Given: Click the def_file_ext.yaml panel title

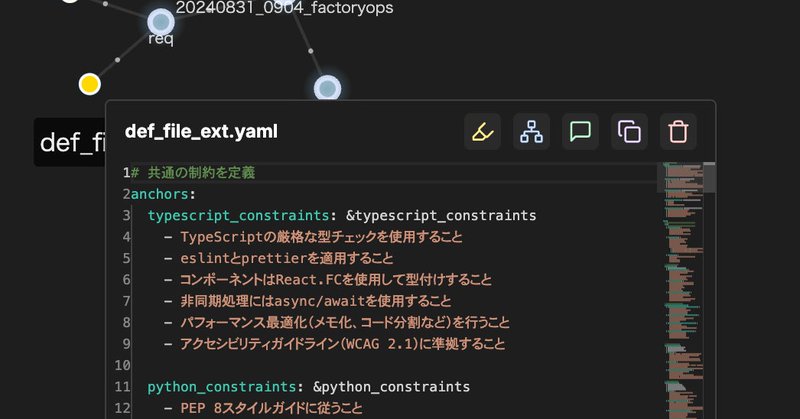Looking at the screenshot, I should click(x=201, y=132).
